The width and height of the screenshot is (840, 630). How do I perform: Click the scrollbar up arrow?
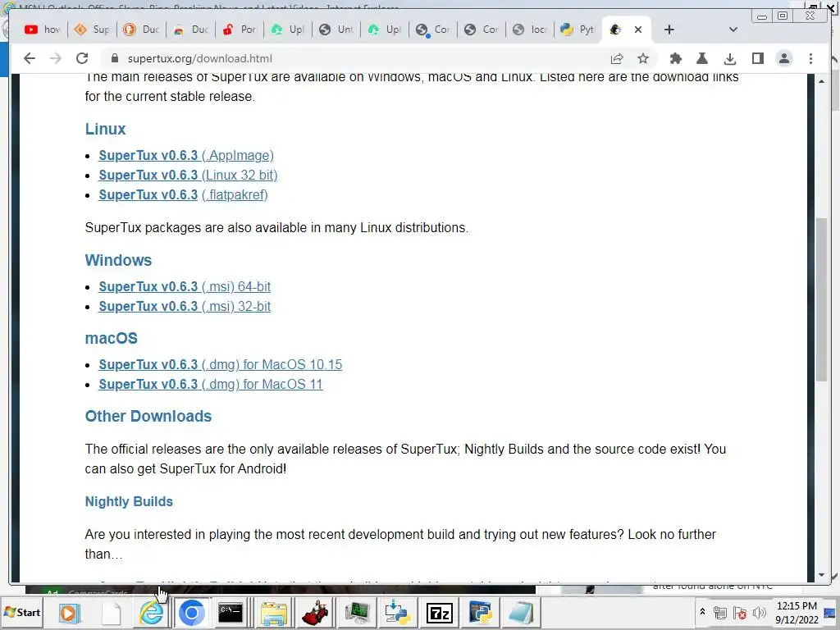pyautogui.click(x=821, y=81)
